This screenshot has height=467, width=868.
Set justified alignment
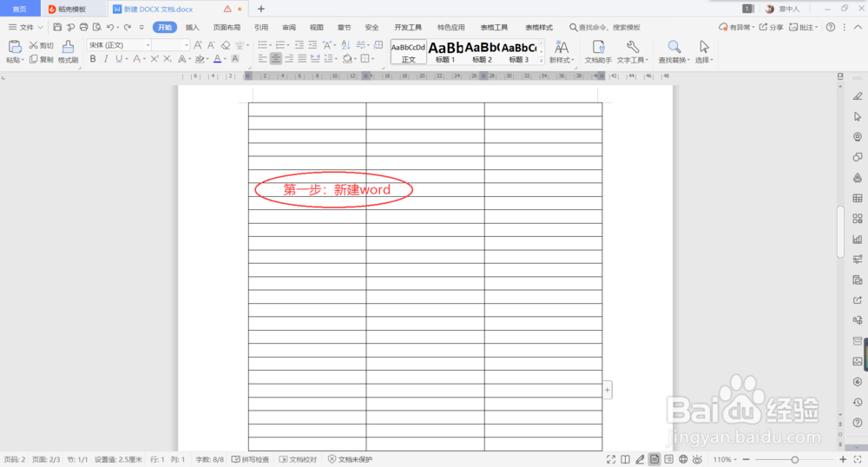[302, 59]
